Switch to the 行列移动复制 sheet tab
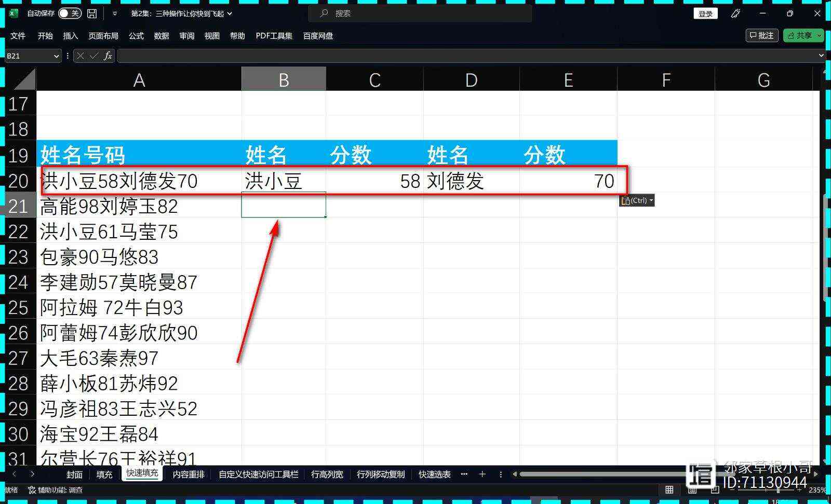Screen dimensions: 831x504 pos(381,474)
